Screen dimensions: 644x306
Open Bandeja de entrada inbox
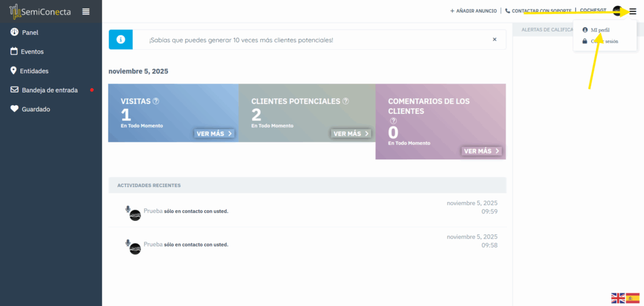click(x=50, y=90)
